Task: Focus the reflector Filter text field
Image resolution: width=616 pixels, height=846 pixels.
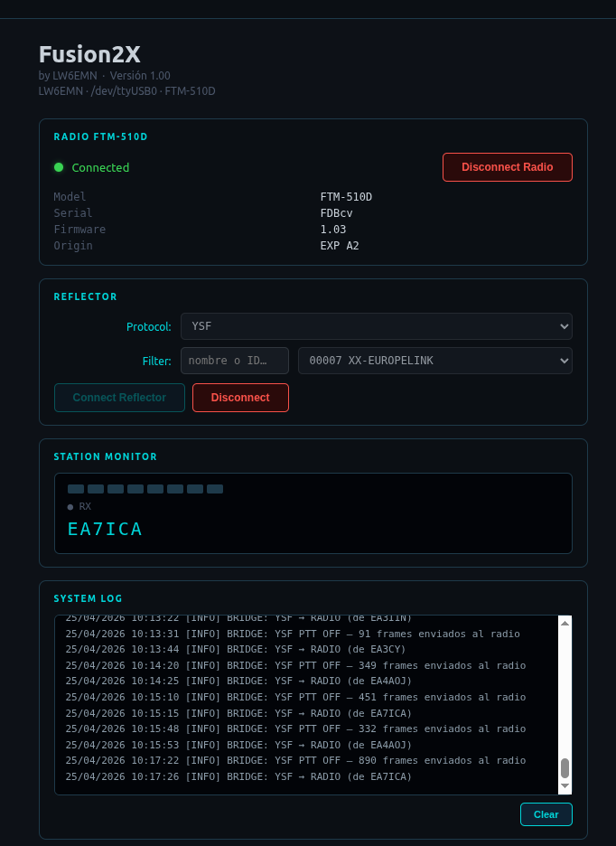Action: pos(235,361)
